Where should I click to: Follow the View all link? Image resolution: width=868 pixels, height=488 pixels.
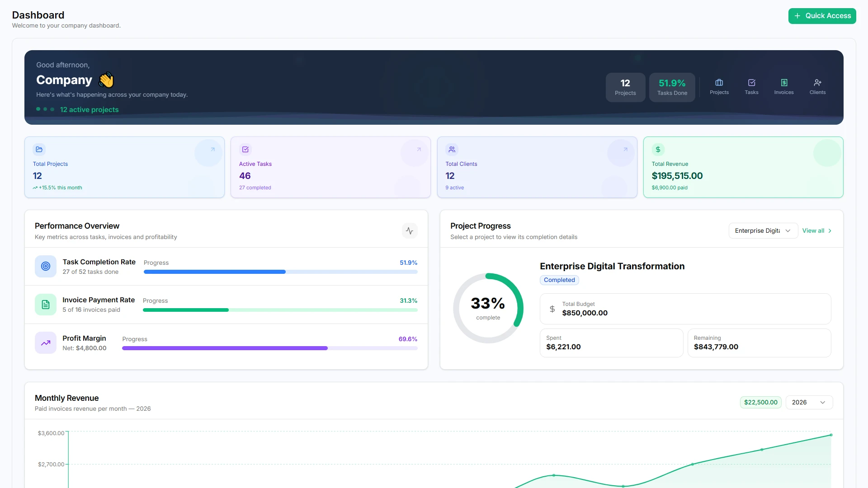click(x=817, y=231)
